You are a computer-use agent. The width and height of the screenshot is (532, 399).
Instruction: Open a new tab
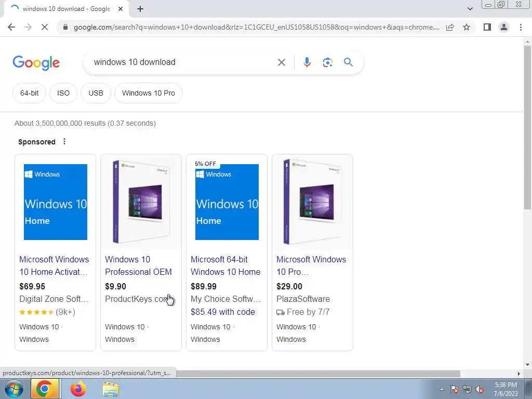click(x=140, y=9)
